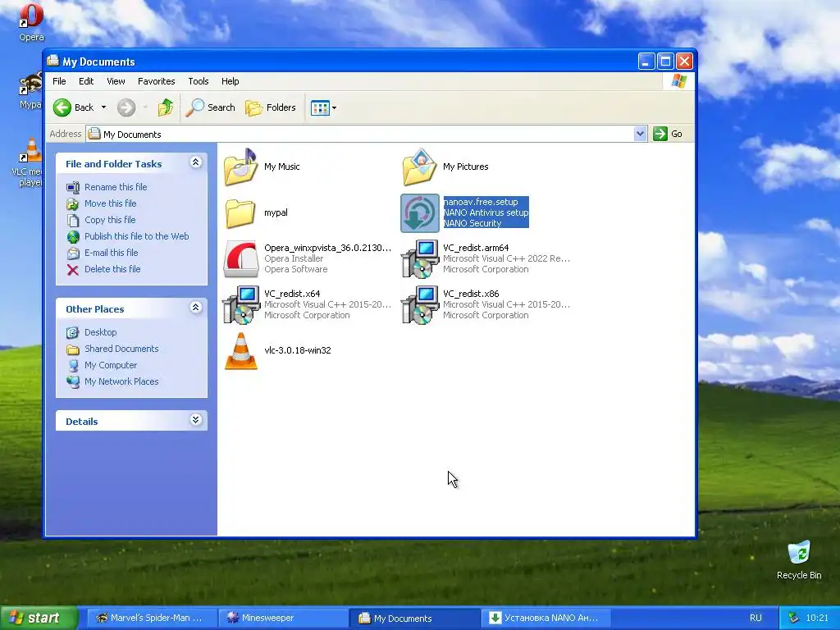This screenshot has height=630, width=840.
Task: Click the green Back arrow icon
Action: [62, 107]
